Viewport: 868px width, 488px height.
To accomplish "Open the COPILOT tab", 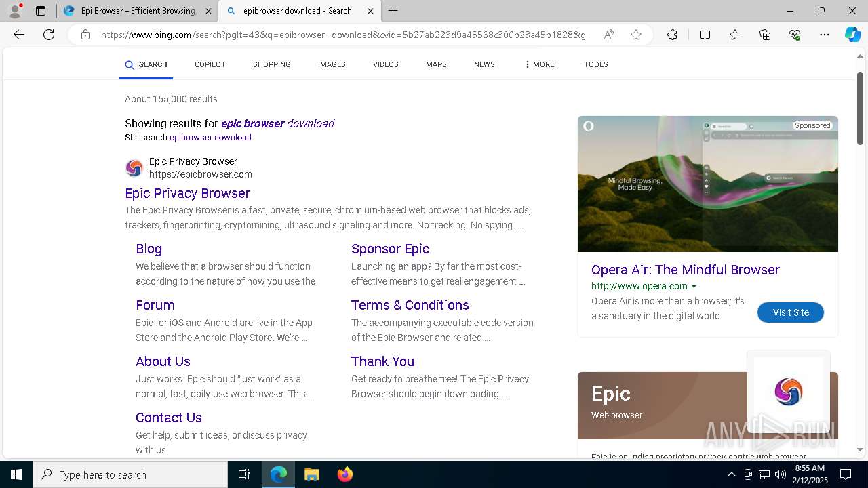I will point(210,64).
